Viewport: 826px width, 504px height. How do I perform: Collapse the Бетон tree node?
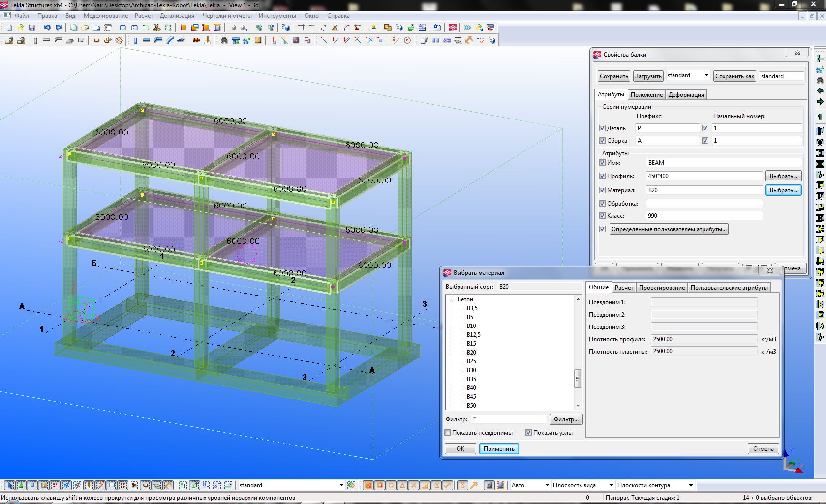click(x=452, y=299)
